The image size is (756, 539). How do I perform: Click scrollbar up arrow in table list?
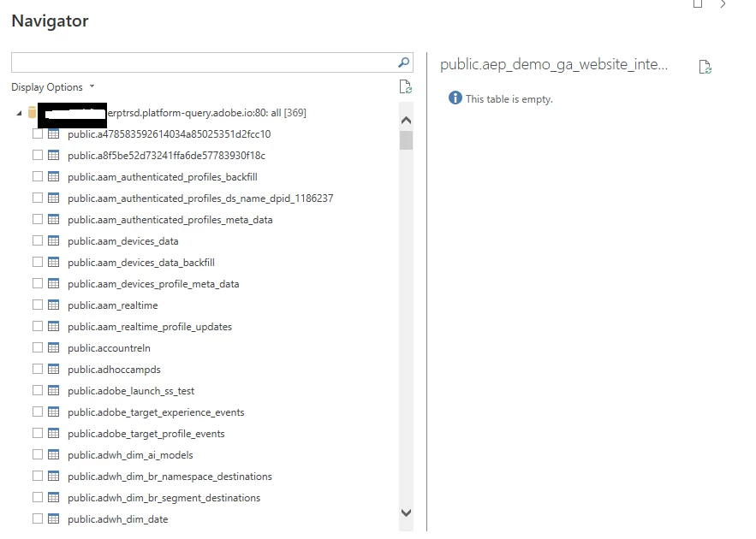pyautogui.click(x=406, y=121)
